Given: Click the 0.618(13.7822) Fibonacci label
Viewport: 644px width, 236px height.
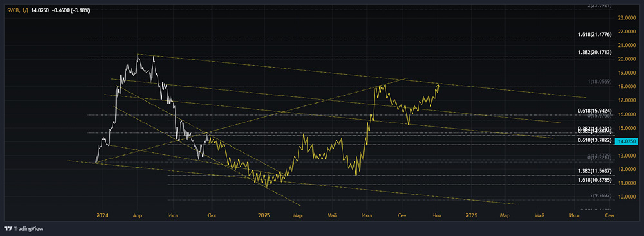Looking at the screenshot, I should tap(594, 140).
